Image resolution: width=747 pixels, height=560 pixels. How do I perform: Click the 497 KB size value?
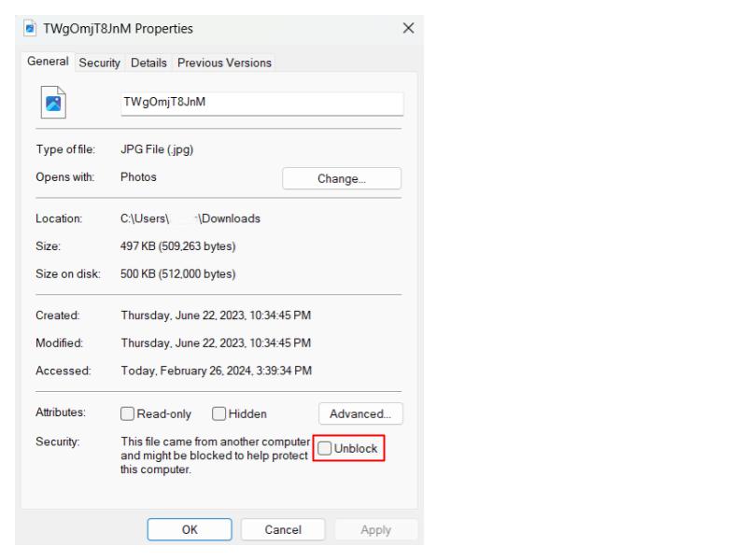click(x=177, y=246)
